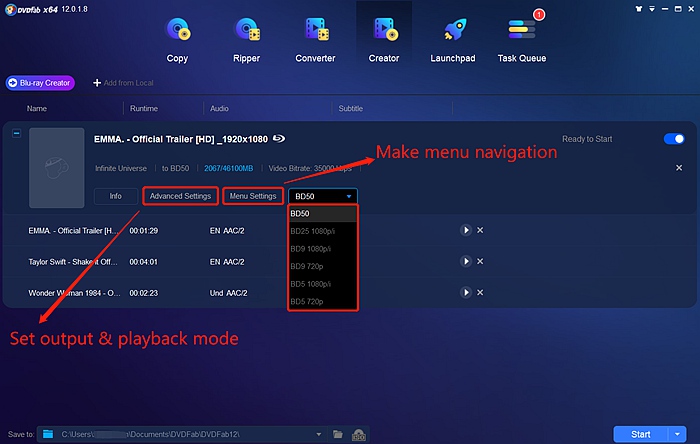Click the Name column header
The height and width of the screenshot is (444, 700).
[37, 108]
